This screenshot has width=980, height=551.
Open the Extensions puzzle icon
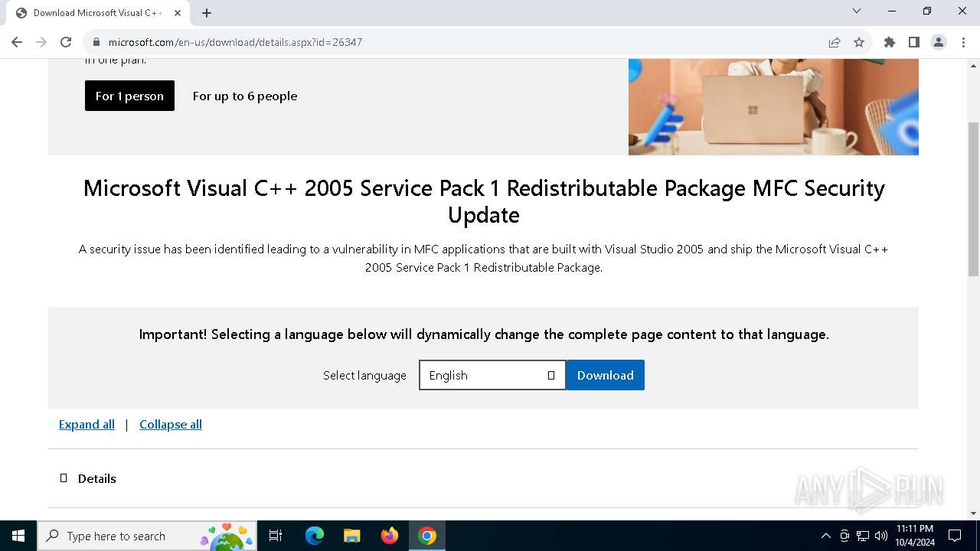tap(890, 42)
